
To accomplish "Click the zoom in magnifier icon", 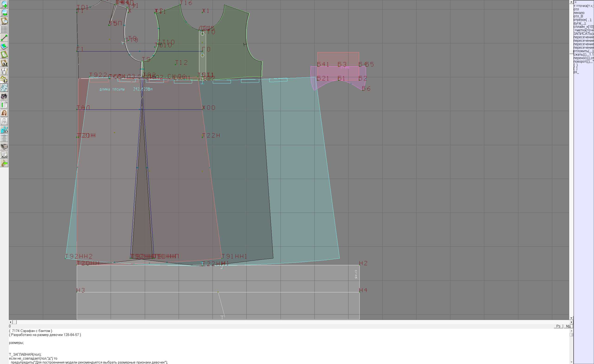I will [4, 4].
